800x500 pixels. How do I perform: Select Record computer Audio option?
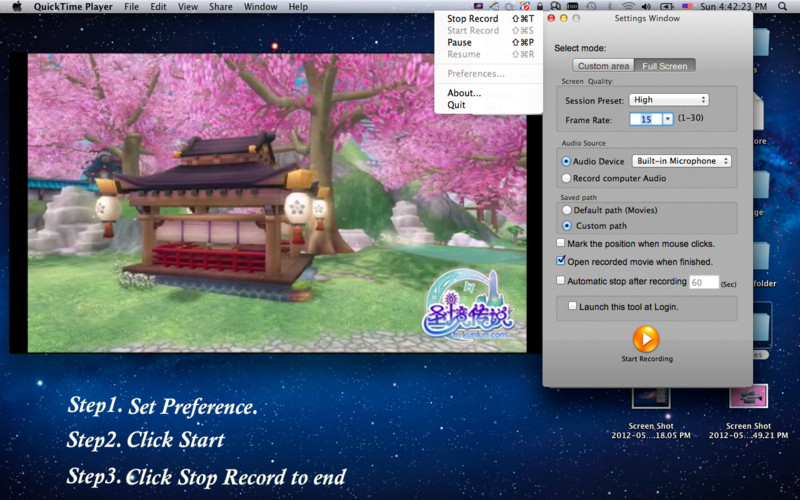point(566,179)
